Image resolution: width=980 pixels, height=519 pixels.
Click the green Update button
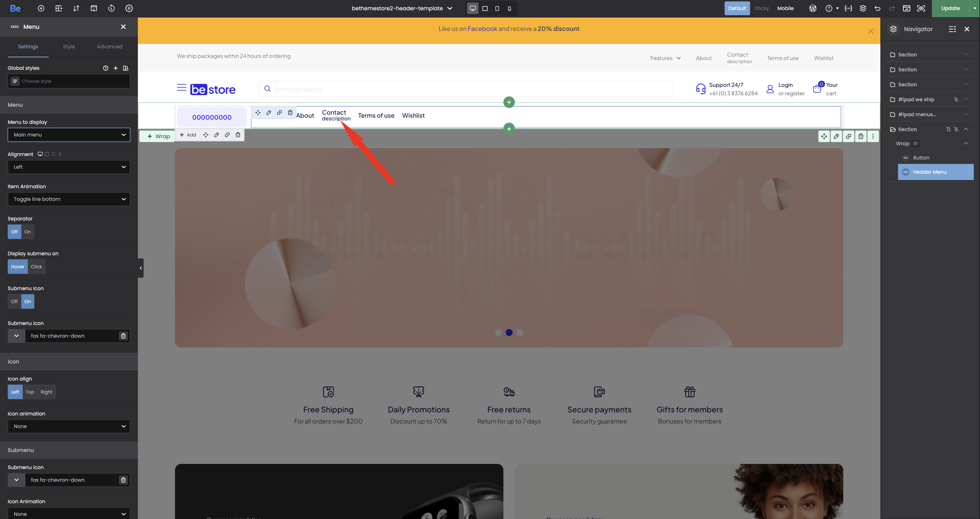[x=951, y=8]
